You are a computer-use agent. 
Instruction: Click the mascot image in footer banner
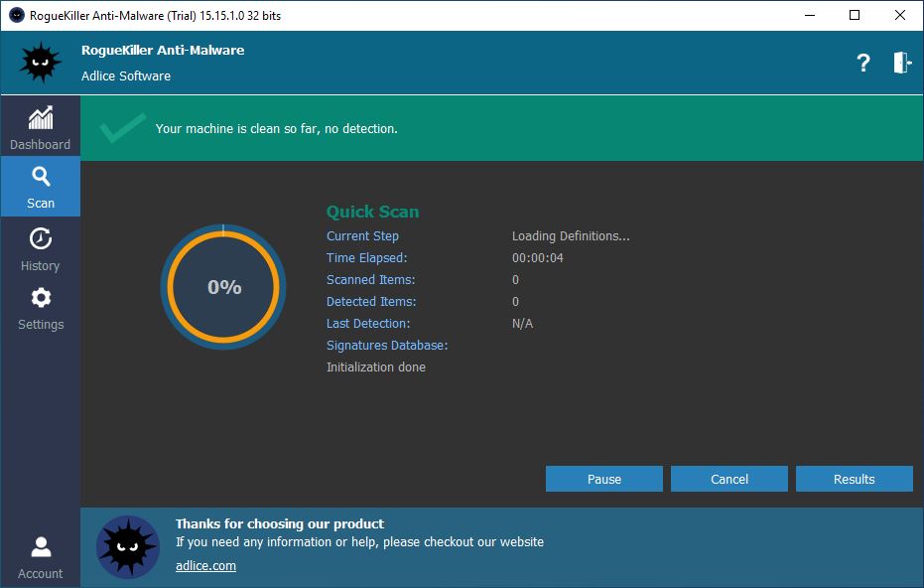tap(128, 546)
